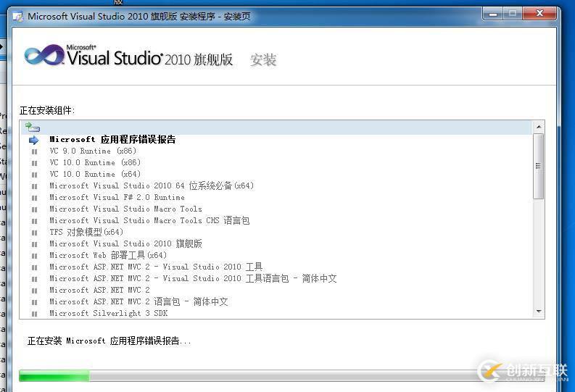
Task: Select VC 10.0 Runtime (x86) row
Action: click(x=95, y=162)
